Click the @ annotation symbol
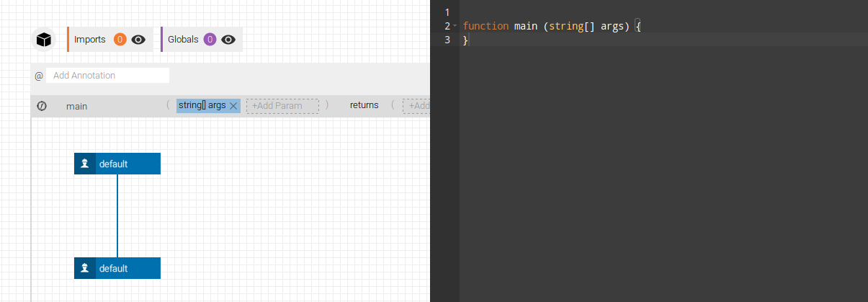Screen dimensions: 868x302 pos(39,76)
